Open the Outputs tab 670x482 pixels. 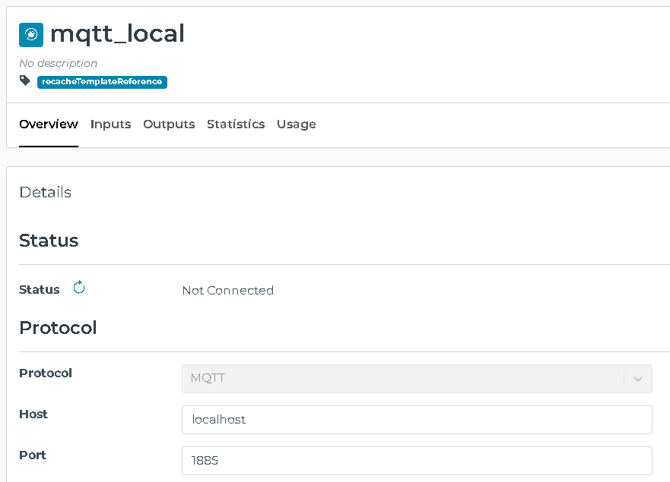[x=169, y=124]
